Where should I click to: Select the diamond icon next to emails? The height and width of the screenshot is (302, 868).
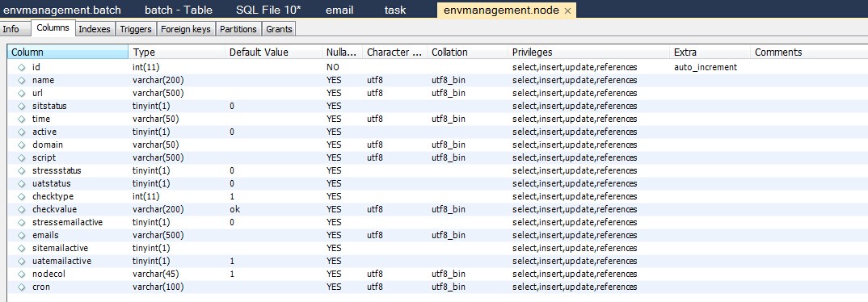pyautogui.click(x=22, y=235)
